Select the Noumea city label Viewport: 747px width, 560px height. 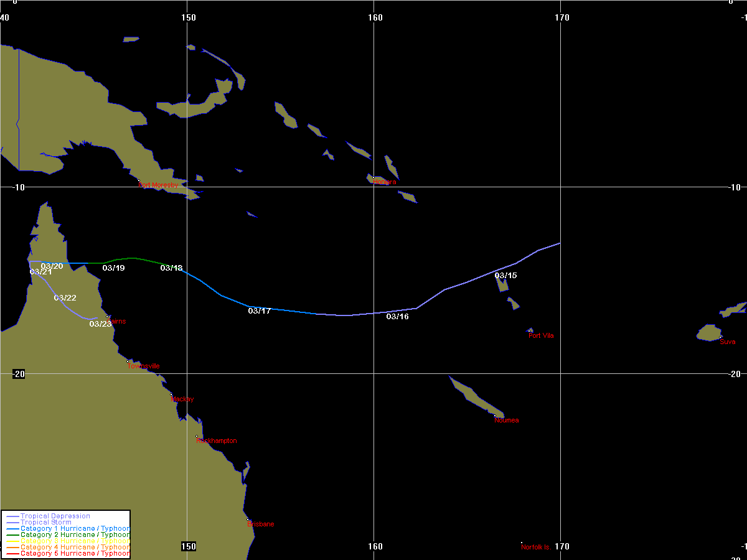click(x=507, y=421)
